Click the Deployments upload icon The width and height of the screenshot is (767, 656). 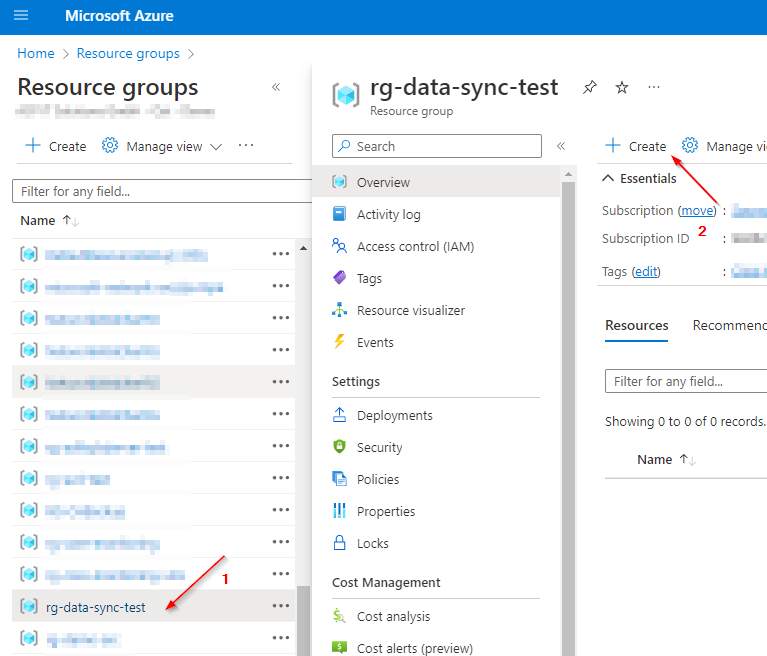click(339, 415)
